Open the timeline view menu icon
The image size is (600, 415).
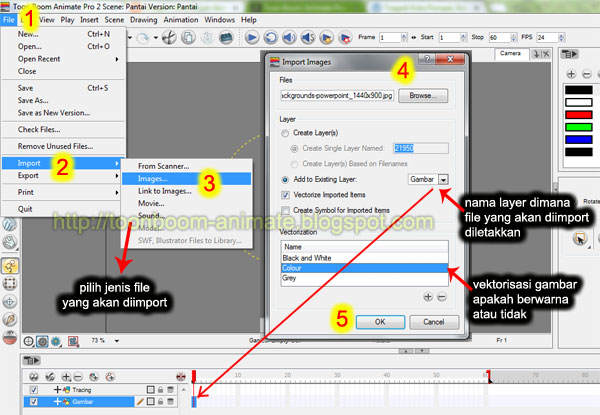(31, 360)
